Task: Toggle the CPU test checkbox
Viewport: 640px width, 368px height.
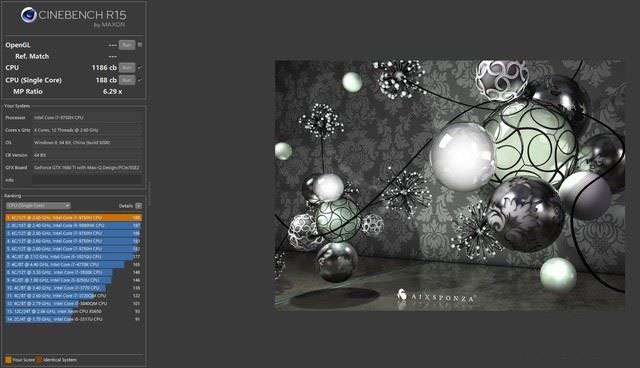Action: [x=140, y=68]
